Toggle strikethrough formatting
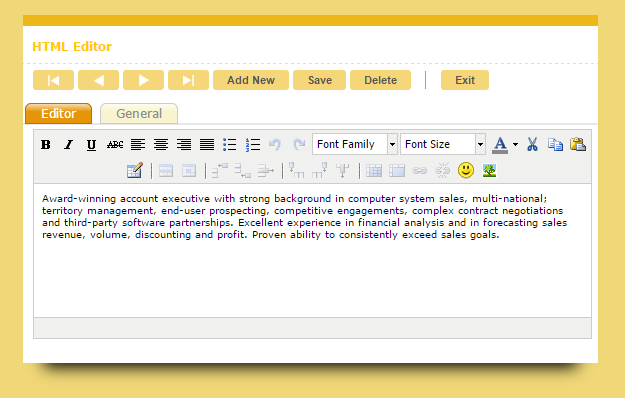Screen dimensions: 625x398 [x=115, y=144]
